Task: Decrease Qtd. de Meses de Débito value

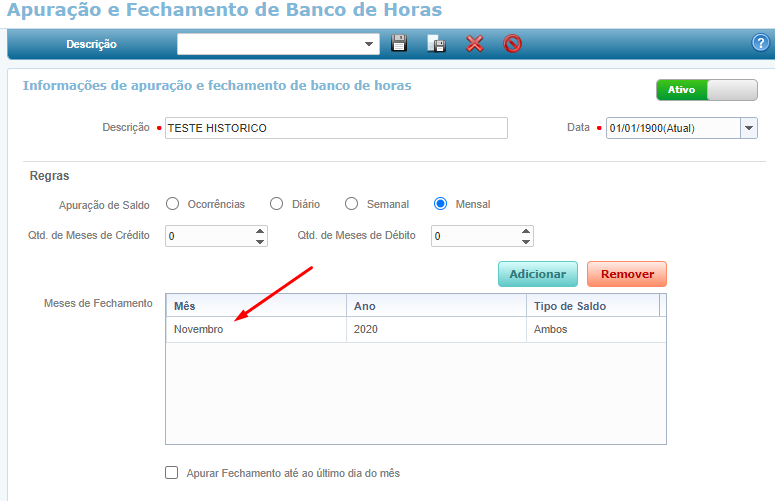Action: (x=526, y=241)
